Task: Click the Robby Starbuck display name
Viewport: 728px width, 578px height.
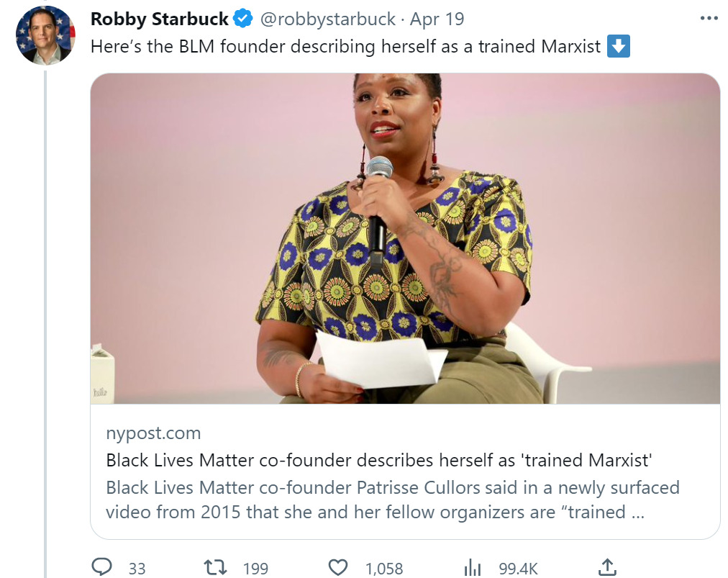Action: pos(160,19)
